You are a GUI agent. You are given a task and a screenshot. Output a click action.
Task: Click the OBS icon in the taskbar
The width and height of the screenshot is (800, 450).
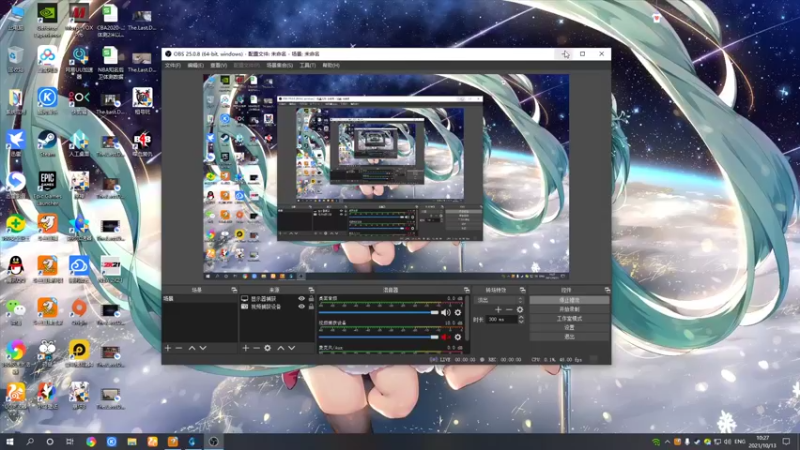(214, 442)
